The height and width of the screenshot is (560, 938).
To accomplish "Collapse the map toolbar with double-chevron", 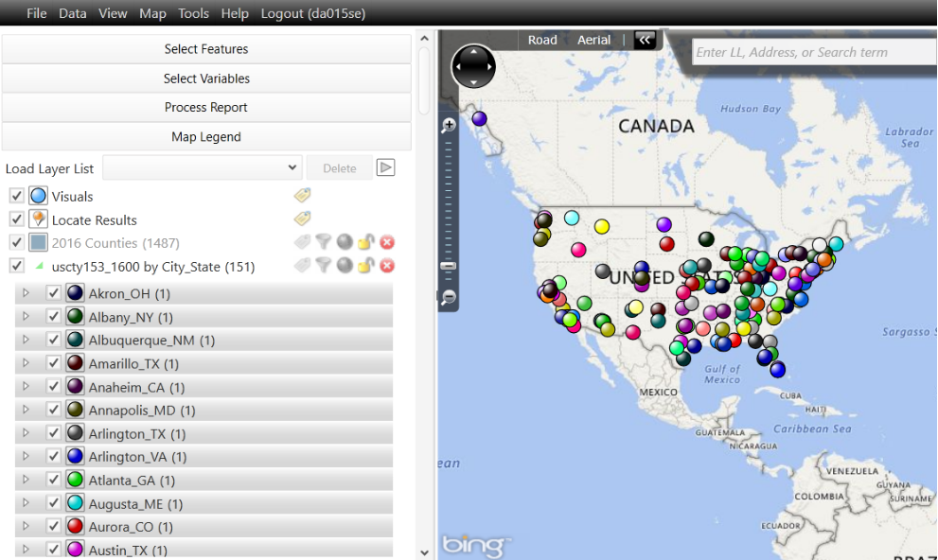I will (x=645, y=40).
